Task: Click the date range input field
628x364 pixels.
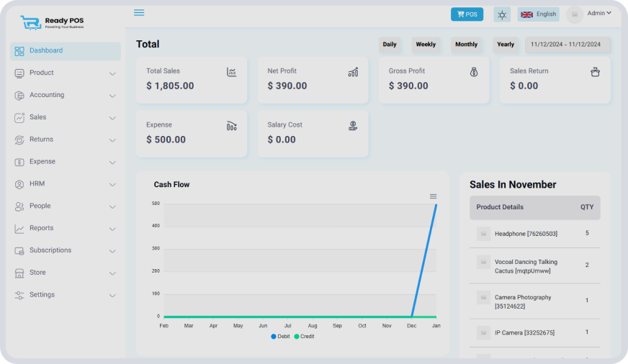Action: 568,45
